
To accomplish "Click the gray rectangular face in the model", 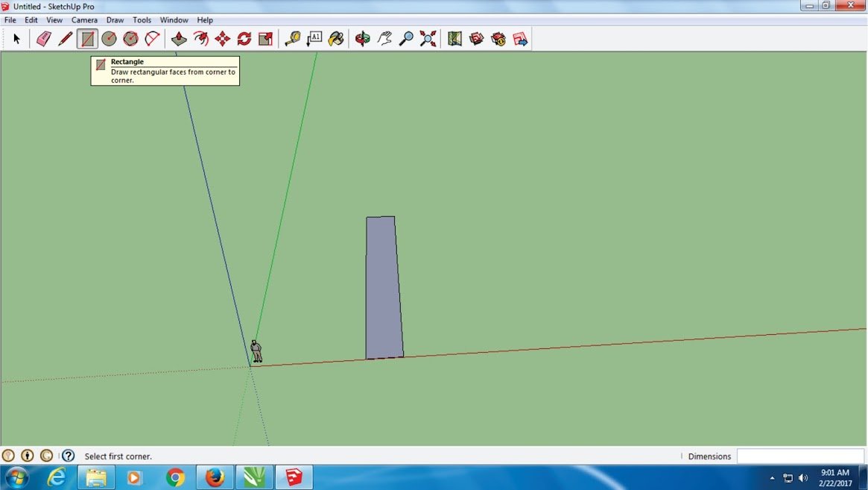I will [x=384, y=288].
